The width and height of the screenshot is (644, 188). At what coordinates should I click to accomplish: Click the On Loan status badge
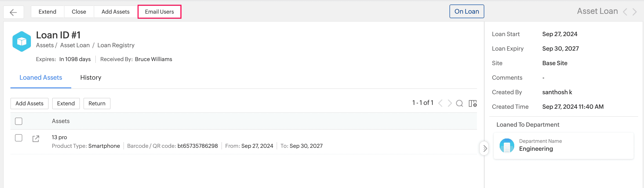pyautogui.click(x=467, y=12)
